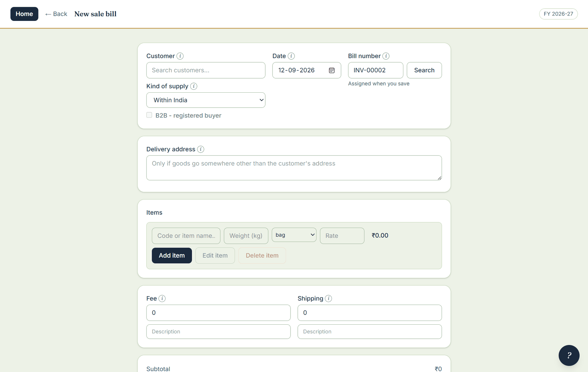Open the Kind of supply dropdown
Screen dimensions: 588x372
(x=206, y=100)
